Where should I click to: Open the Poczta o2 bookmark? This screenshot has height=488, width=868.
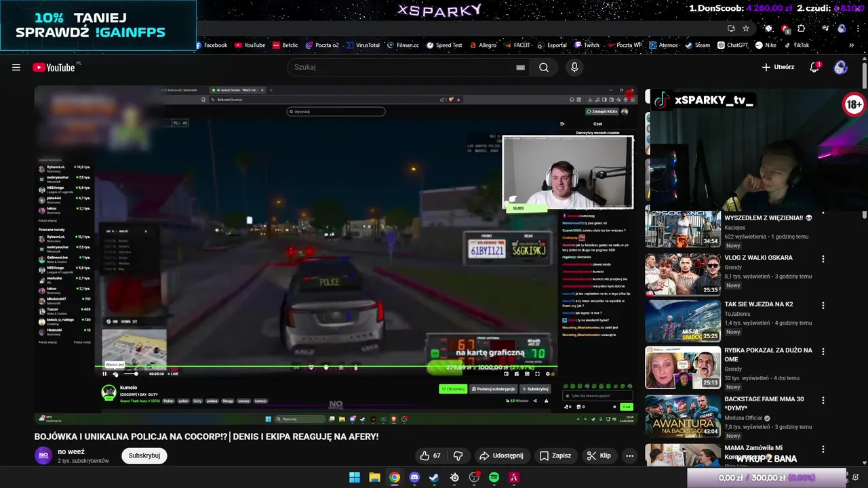322,45
